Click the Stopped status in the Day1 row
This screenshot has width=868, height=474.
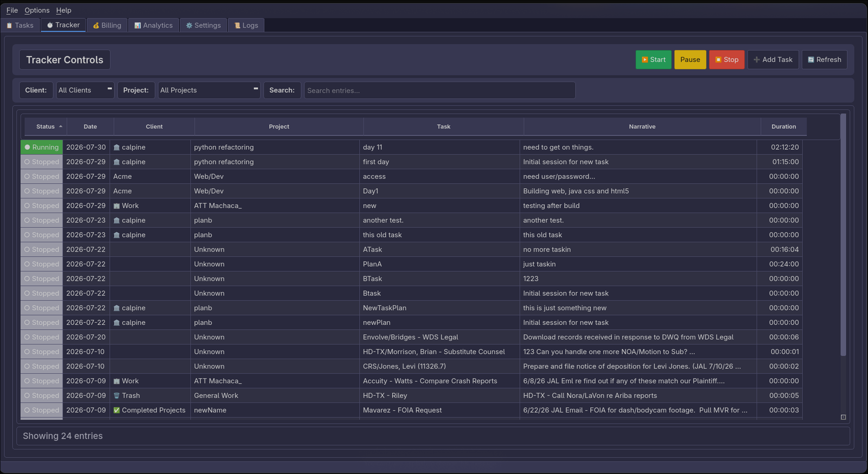tap(42, 191)
